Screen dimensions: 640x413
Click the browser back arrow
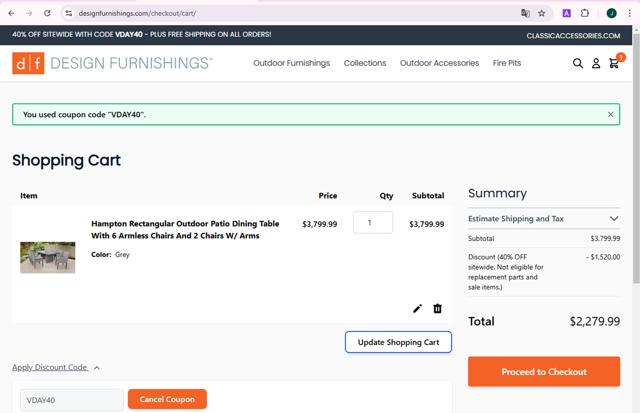click(11, 13)
